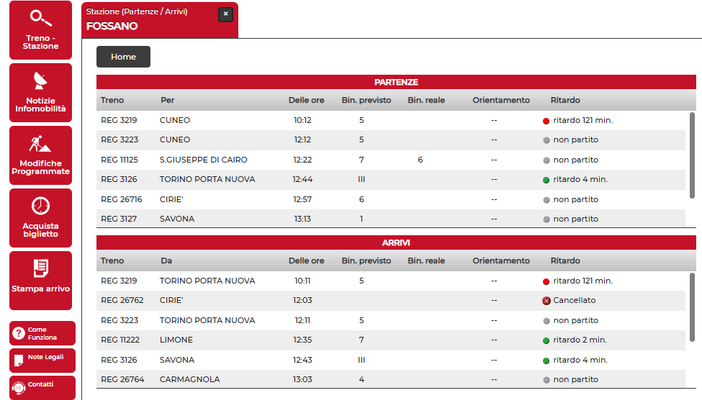Viewport: 702px width, 400px height.
Task: Select the Stazione FOSSANO tab
Action: (150, 19)
